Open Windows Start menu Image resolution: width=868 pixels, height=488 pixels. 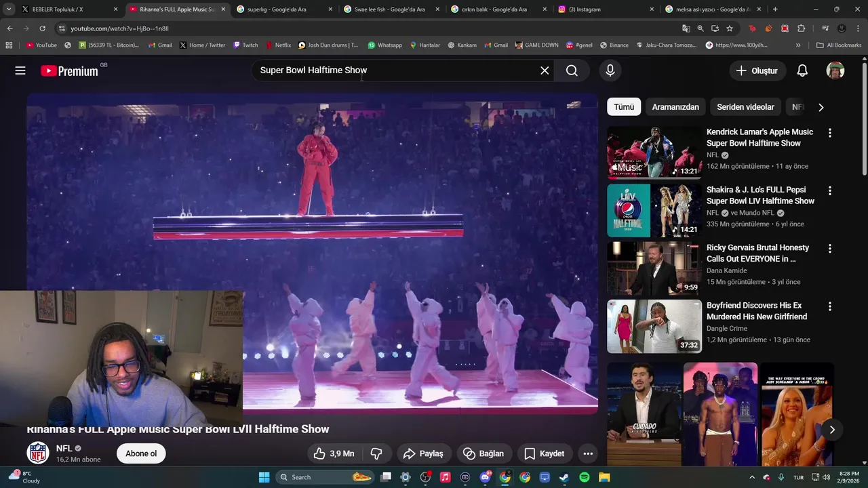point(264,477)
